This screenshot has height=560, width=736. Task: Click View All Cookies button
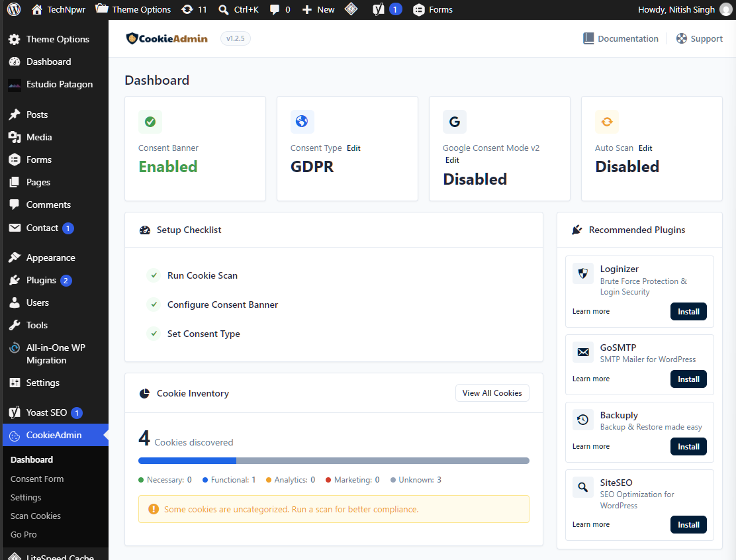492,393
